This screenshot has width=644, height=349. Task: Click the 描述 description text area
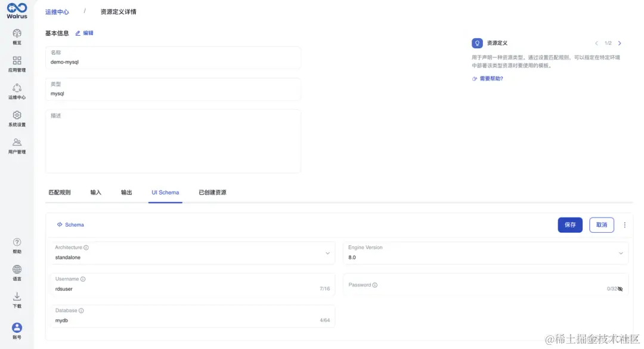coord(173,141)
